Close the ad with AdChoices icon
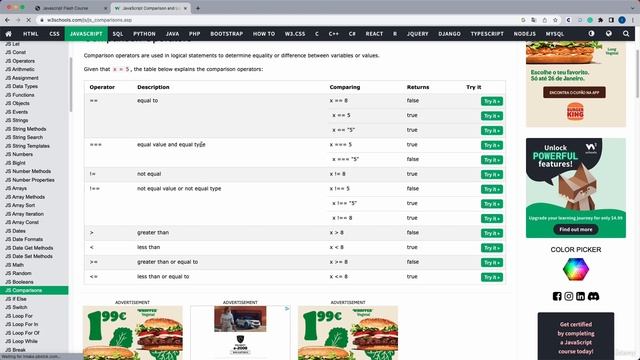This screenshot has width=640, height=360. [287, 309]
